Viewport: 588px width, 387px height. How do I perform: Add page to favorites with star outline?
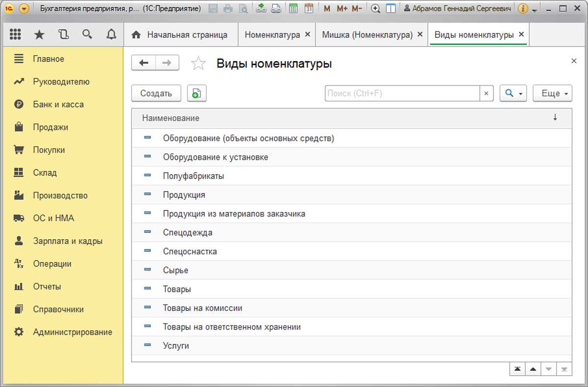pos(198,63)
